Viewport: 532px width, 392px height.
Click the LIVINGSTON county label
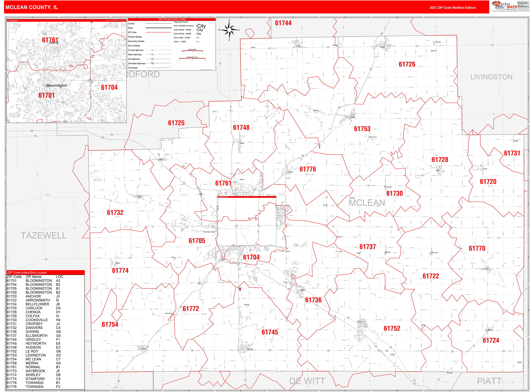[x=491, y=77]
